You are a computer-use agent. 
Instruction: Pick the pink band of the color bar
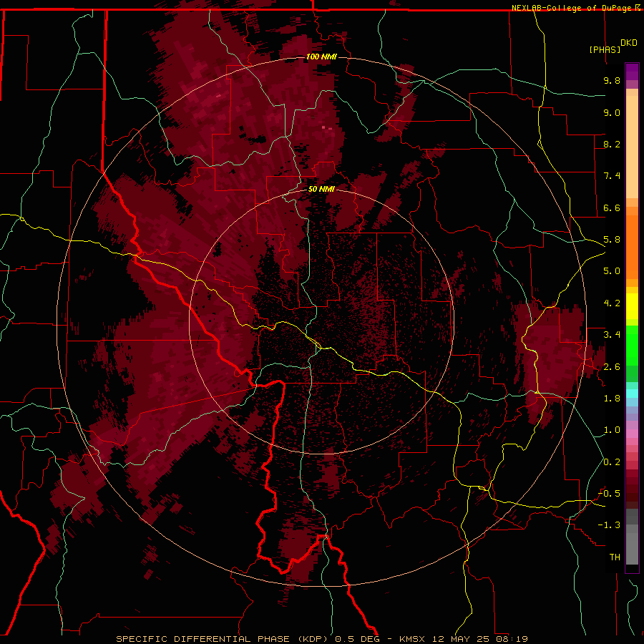(x=632, y=434)
